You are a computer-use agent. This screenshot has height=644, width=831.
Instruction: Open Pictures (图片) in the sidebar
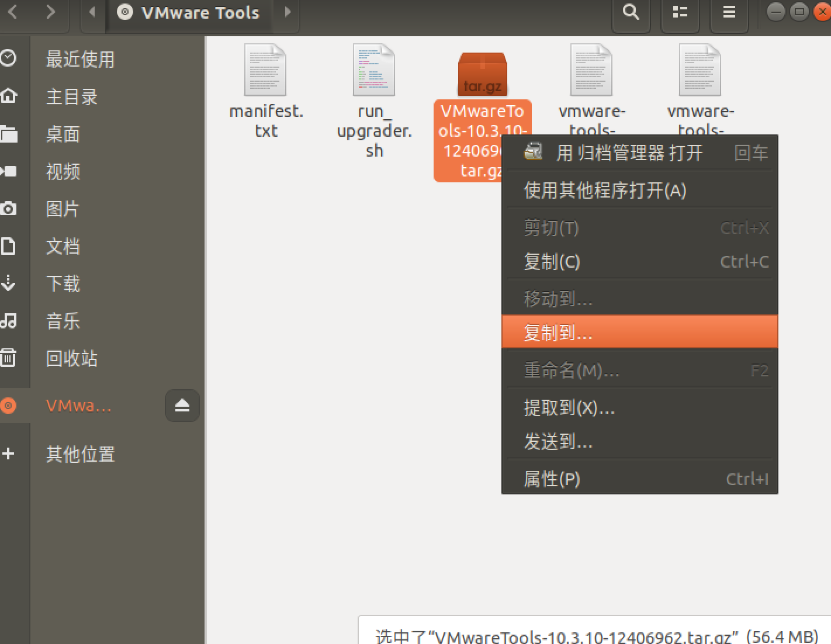pos(102,209)
